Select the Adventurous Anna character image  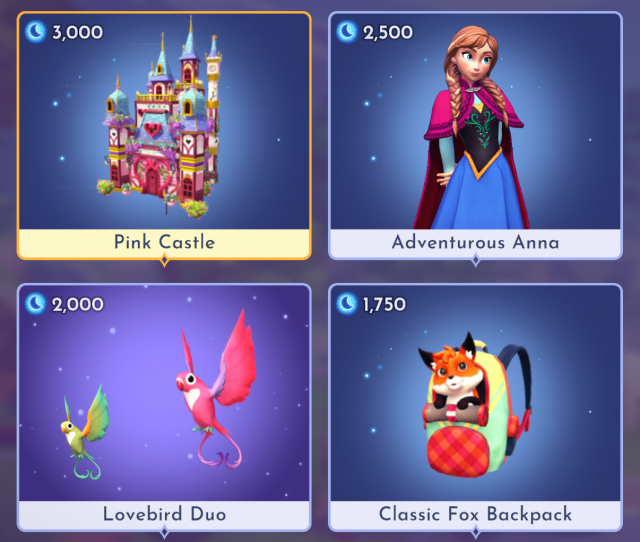click(x=473, y=127)
